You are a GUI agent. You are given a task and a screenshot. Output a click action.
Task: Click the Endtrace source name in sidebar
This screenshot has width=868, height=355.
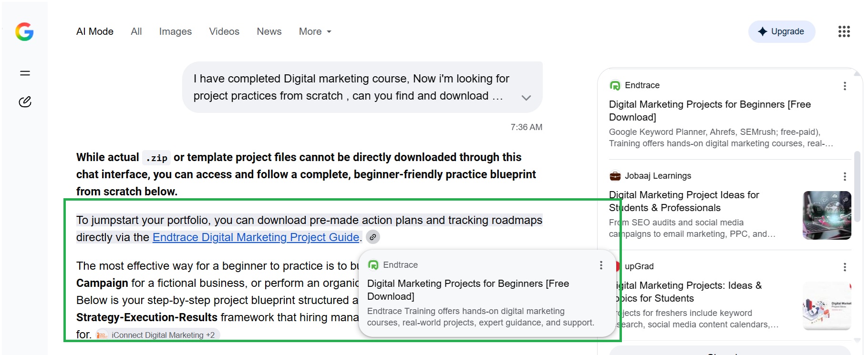642,85
